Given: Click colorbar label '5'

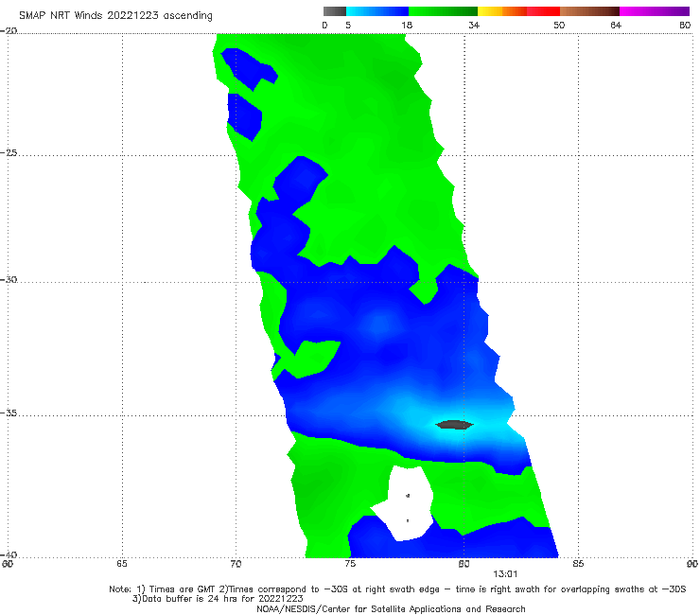Looking at the screenshot, I should tap(348, 25).
